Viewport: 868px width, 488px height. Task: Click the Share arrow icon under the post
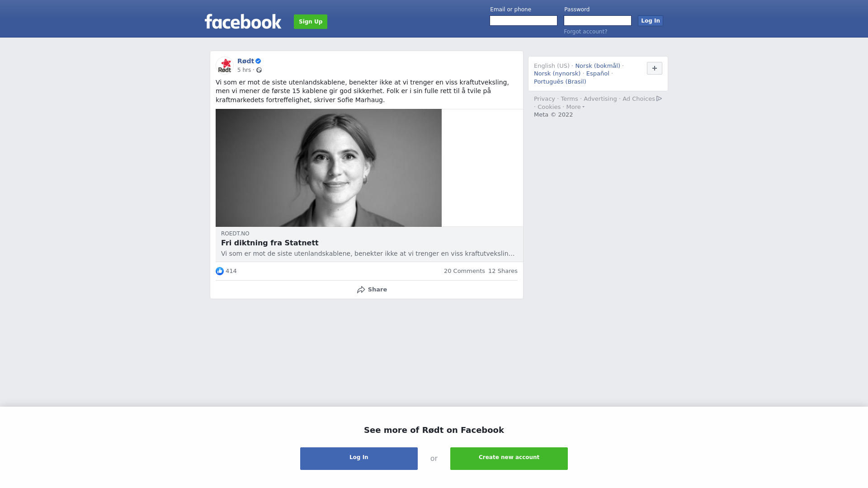pyautogui.click(x=361, y=290)
